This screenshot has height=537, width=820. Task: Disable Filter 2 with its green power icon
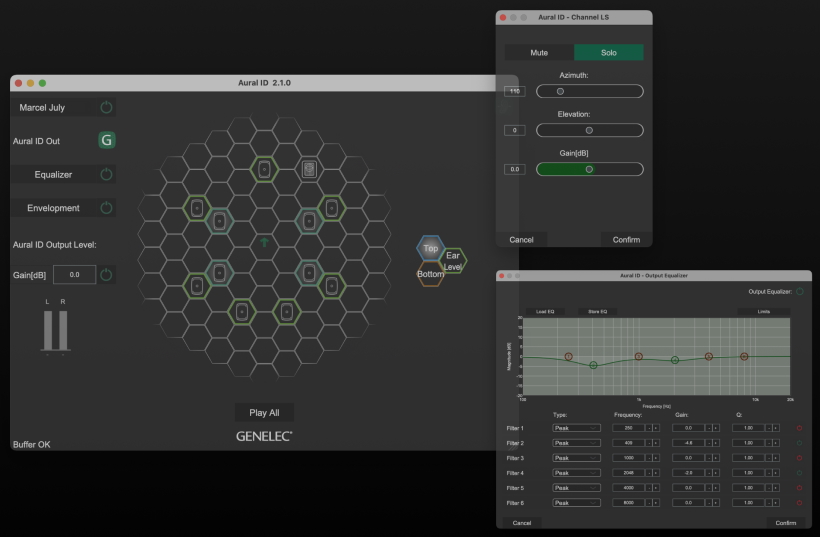click(799, 443)
